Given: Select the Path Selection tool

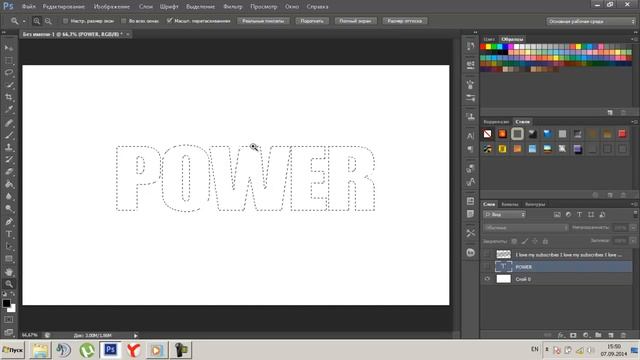Looking at the screenshot, I should [x=9, y=247].
